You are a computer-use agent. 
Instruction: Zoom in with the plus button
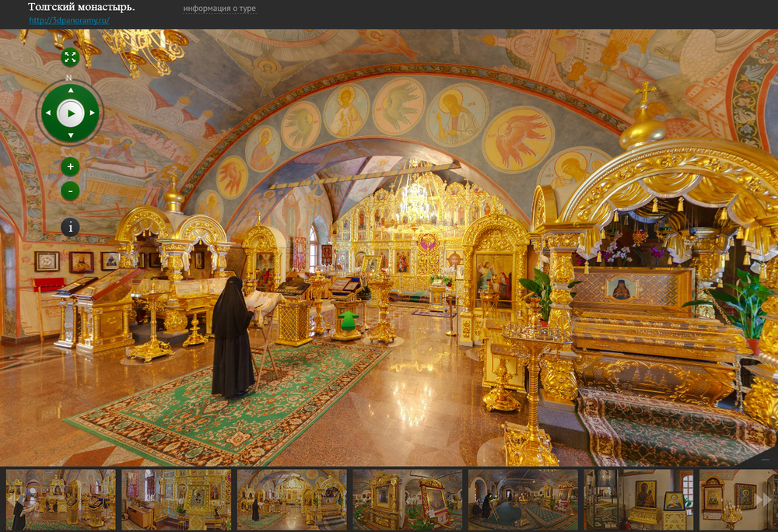pyautogui.click(x=70, y=166)
